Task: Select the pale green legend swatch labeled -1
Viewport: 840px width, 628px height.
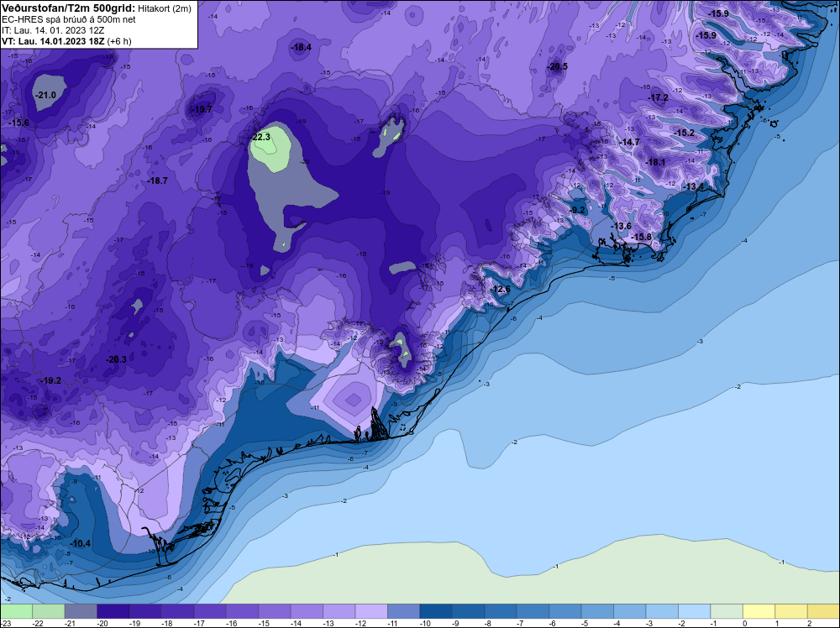Action: 727,611
